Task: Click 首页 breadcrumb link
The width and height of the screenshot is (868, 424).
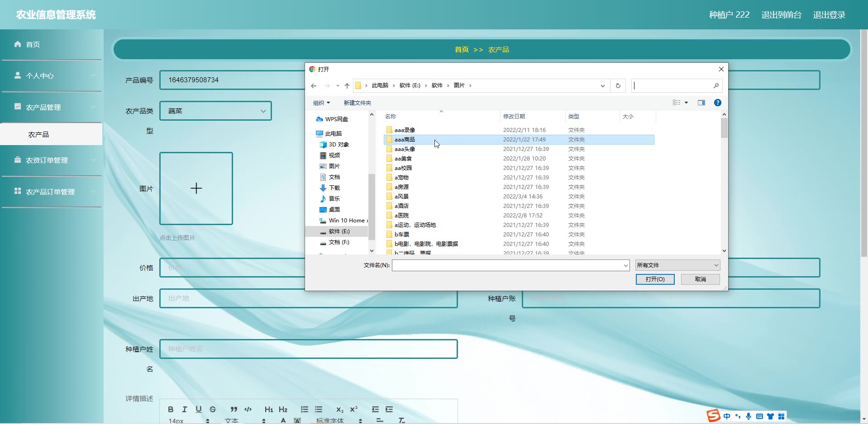Action: (462, 49)
